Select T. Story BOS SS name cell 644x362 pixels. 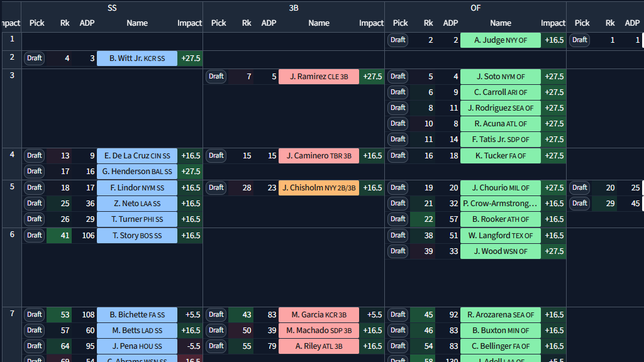[137, 235]
